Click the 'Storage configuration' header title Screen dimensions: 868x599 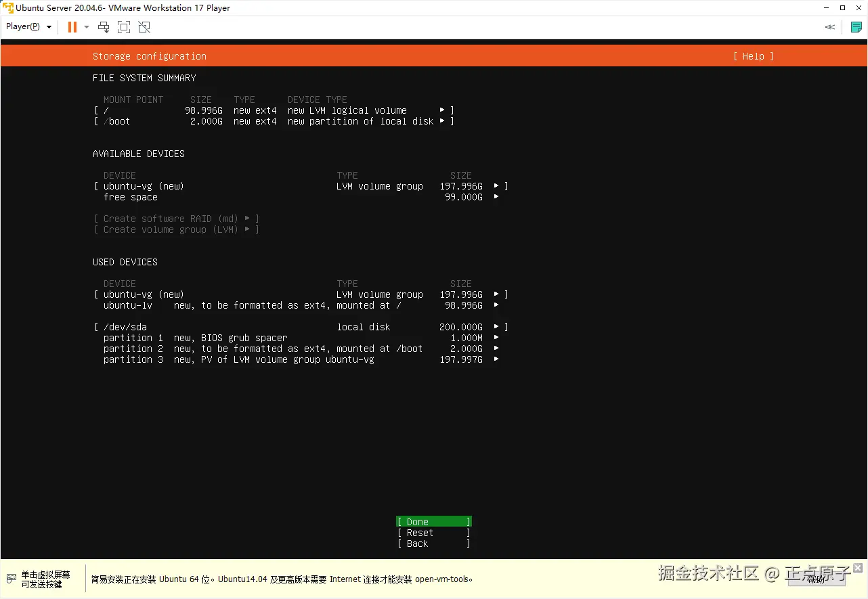[x=150, y=56]
